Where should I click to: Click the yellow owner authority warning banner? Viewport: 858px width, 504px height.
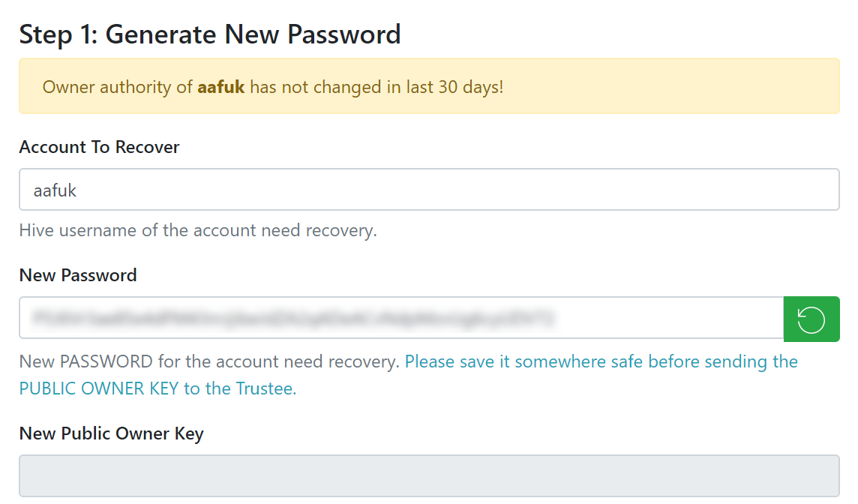pos(429,86)
